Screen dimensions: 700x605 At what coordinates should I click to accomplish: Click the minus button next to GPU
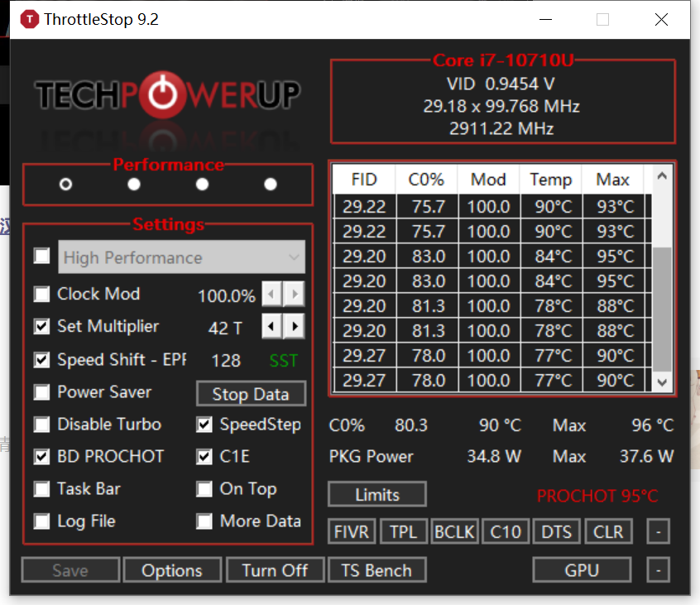659,570
